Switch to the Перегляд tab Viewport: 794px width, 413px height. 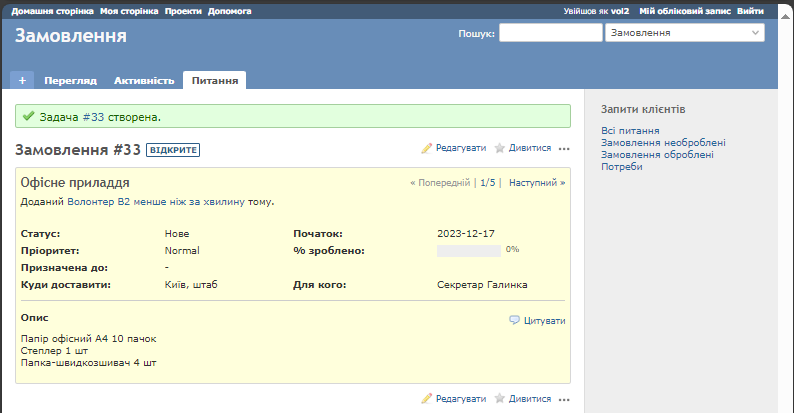coord(70,80)
